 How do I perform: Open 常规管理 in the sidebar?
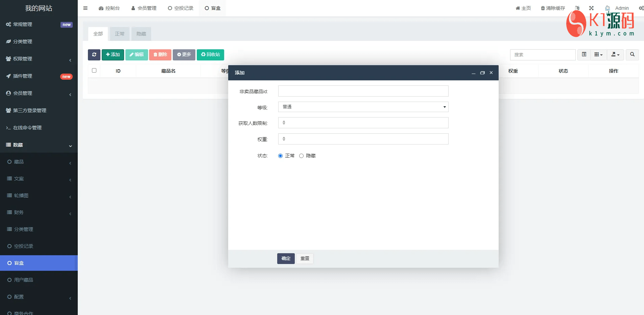[39, 24]
